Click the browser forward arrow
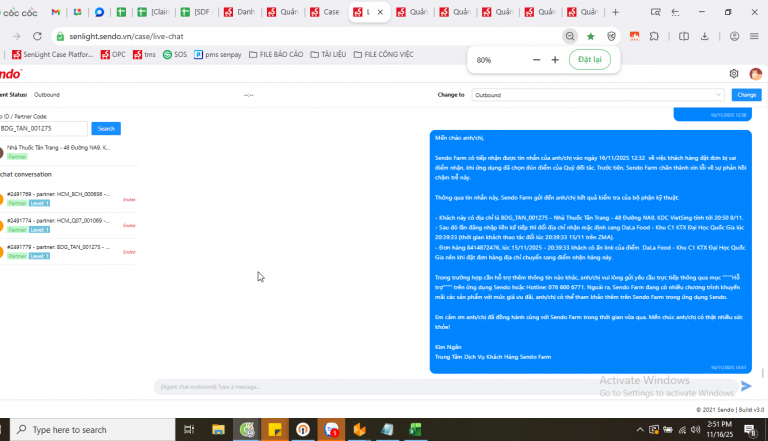The height and width of the screenshot is (441, 768). 17,36
